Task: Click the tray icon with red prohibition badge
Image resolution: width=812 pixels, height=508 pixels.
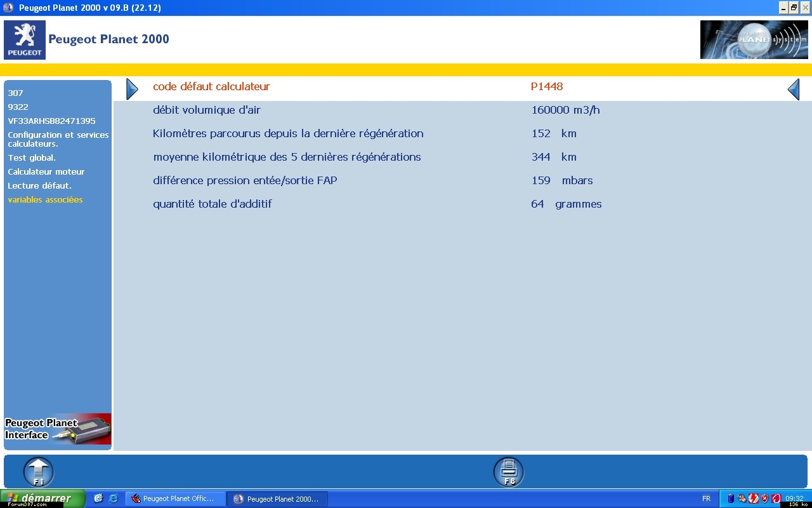Action: click(742, 498)
